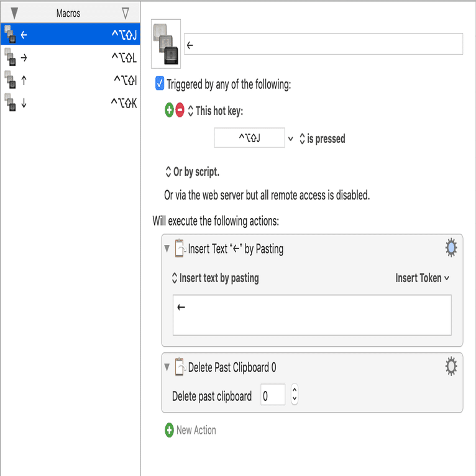Select the up arrow macro with hotkey I
The image size is (476, 476).
(70, 80)
